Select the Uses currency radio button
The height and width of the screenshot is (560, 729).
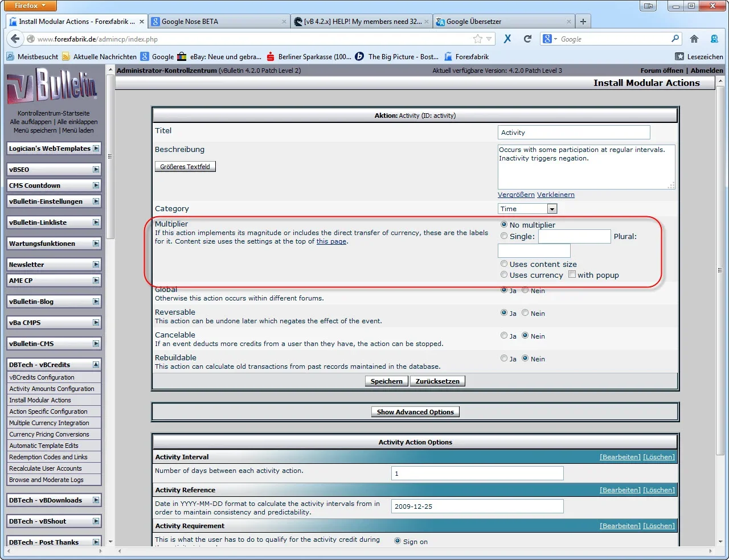tap(504, 275)
